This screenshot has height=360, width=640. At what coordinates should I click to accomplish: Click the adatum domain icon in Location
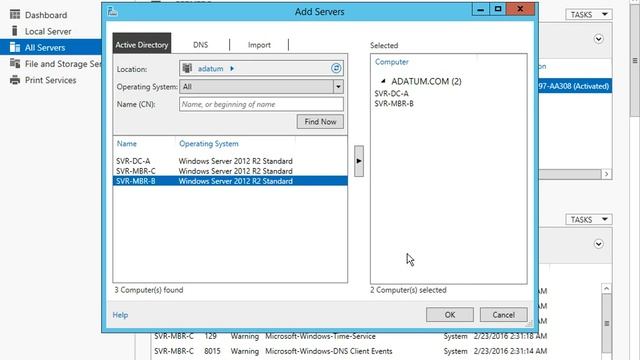pyautogui.click(x=187, y=68)
